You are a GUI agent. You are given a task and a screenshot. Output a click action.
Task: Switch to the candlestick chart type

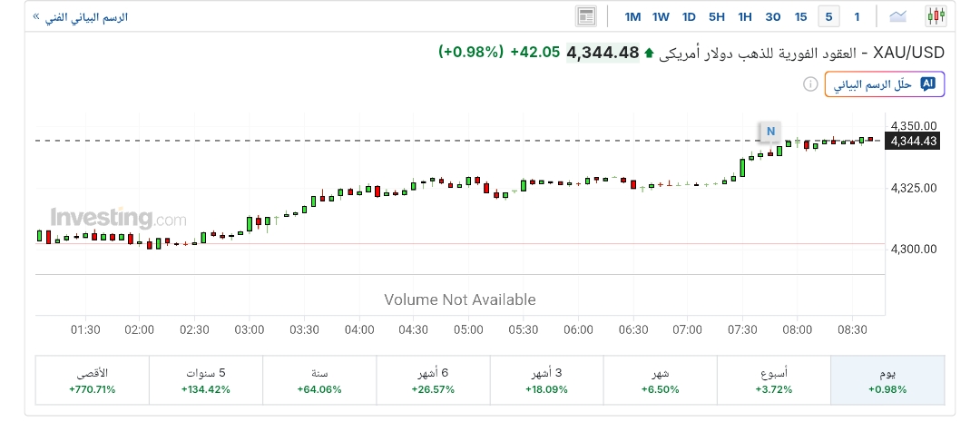(936, 15)
